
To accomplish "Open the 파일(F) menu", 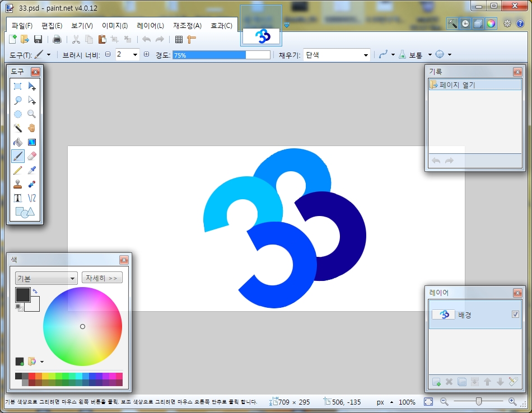I will [x=22, y=26].
